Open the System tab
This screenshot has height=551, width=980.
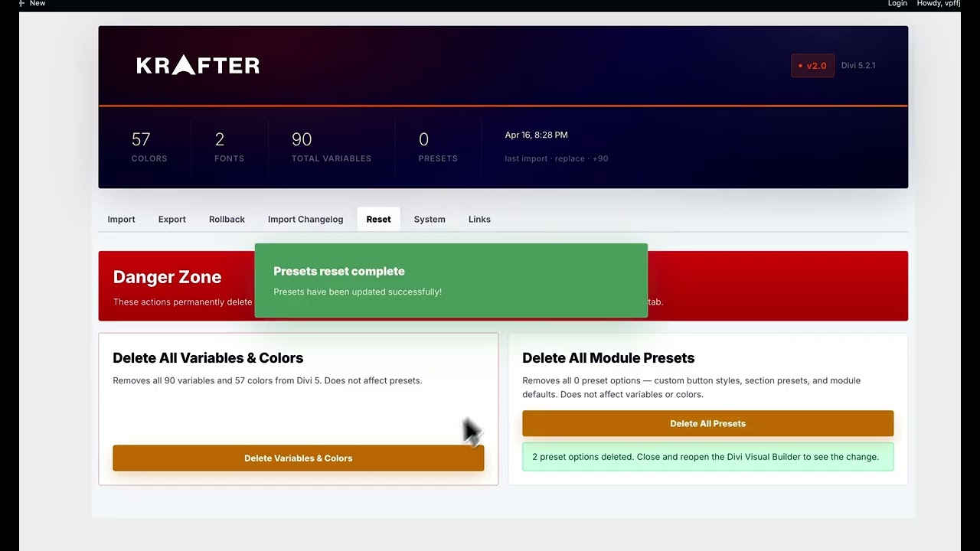[430, 219]
